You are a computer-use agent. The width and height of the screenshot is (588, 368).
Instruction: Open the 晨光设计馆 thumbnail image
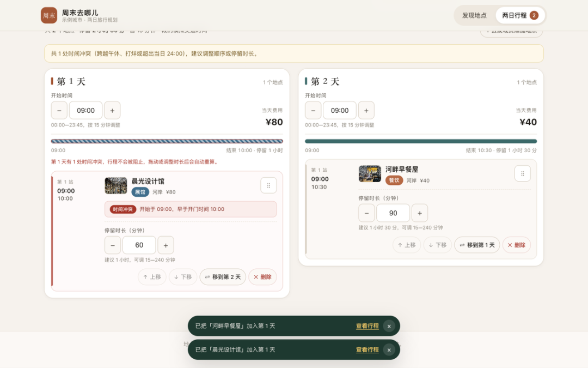point(116,185)
